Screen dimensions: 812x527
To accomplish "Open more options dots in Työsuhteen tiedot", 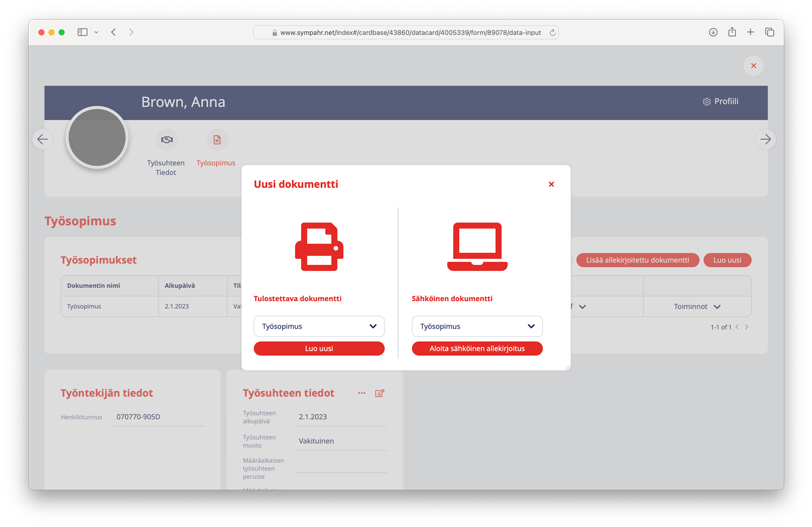I will point(362,393).
